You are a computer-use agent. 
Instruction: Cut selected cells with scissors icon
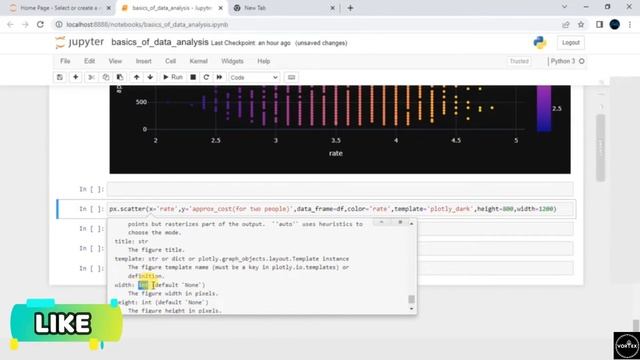pos(91,77)
